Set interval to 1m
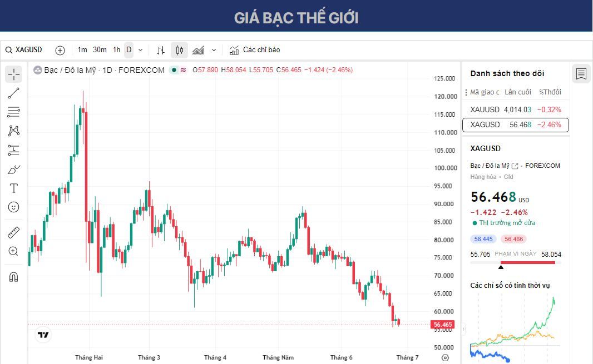This screenshot has height=364, width=593. click(82, 50)
